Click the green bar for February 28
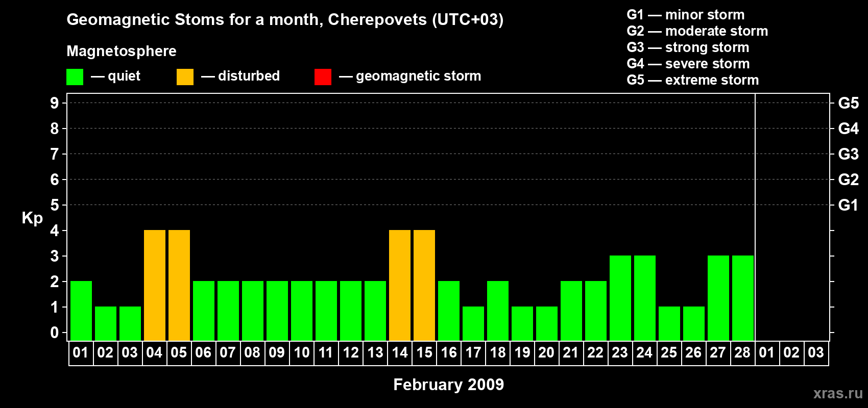 coord(743,298)
